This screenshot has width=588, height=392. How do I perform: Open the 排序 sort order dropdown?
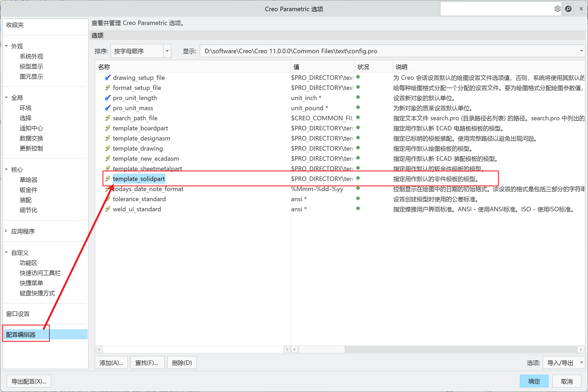pyautogui.click(x=167, y=51)
